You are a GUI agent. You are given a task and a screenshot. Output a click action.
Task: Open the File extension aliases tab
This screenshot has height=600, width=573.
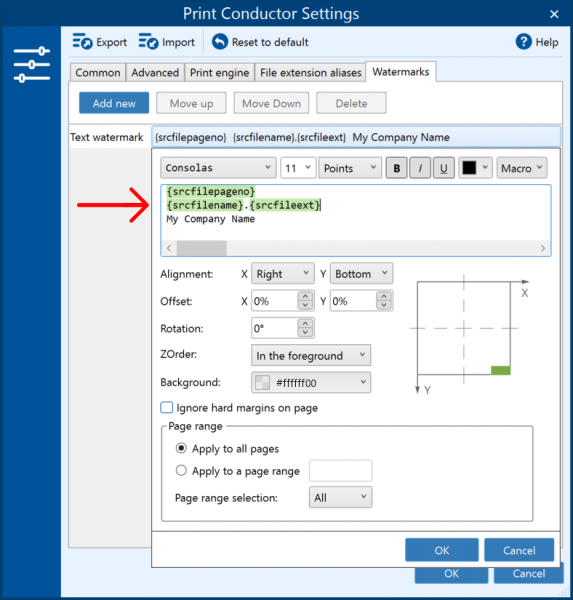[310, 72]
